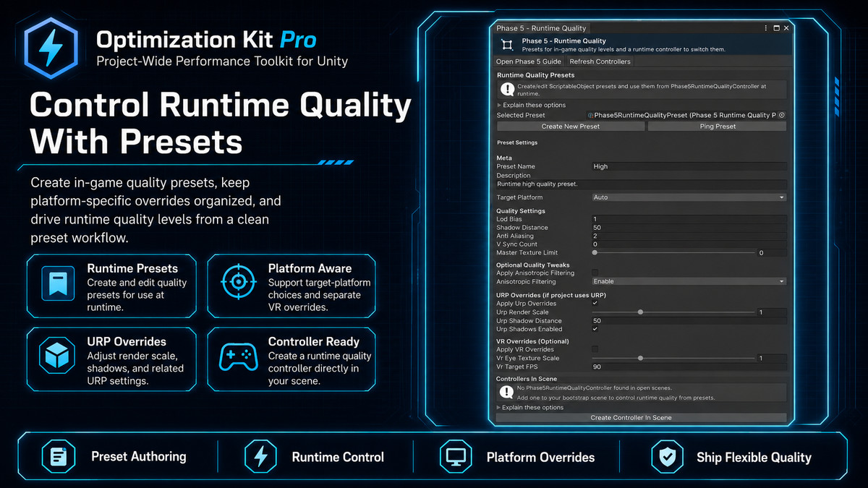Click the URP Overrides section heading
Image resolution: width=868 pixels, height=488 pixels.
[551, 295]
